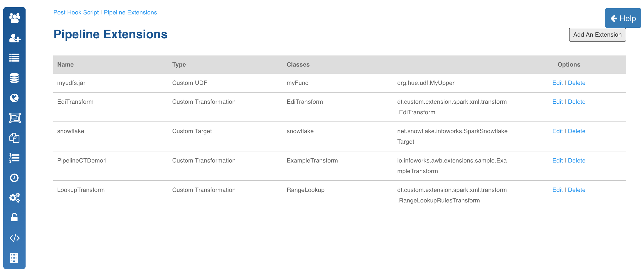Open the numbered list sidebar icon
The image size is (644, 274).
(14, 158)
